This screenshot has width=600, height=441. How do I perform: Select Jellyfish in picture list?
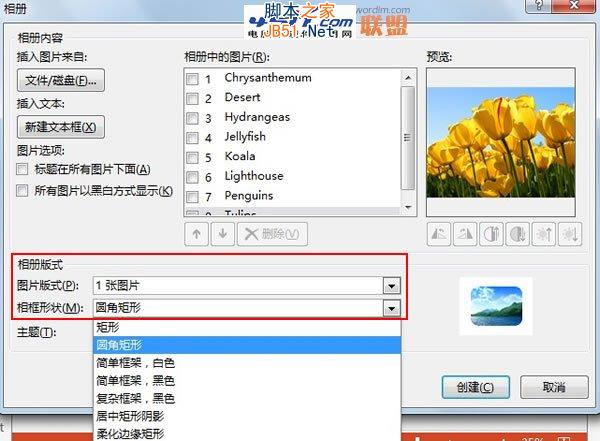245,137
